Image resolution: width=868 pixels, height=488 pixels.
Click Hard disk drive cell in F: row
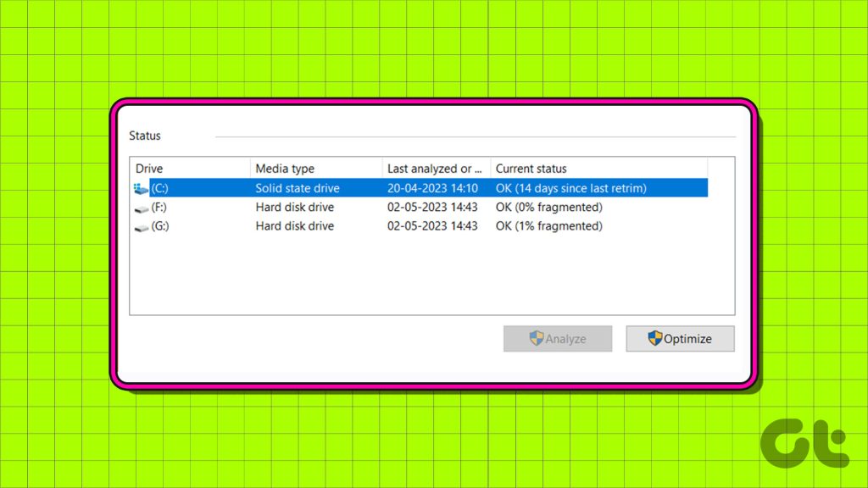pos(294,207)
